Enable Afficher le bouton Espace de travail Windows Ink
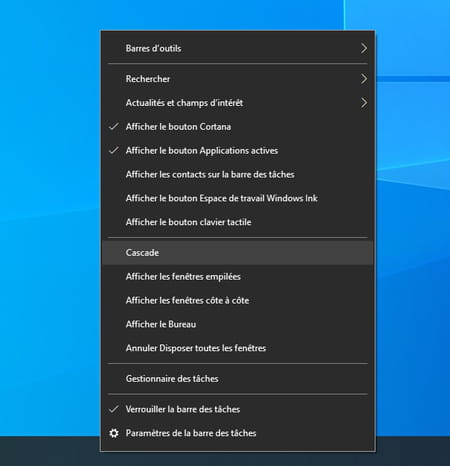Viewport: 450px width, 466px height. point(238,198)
